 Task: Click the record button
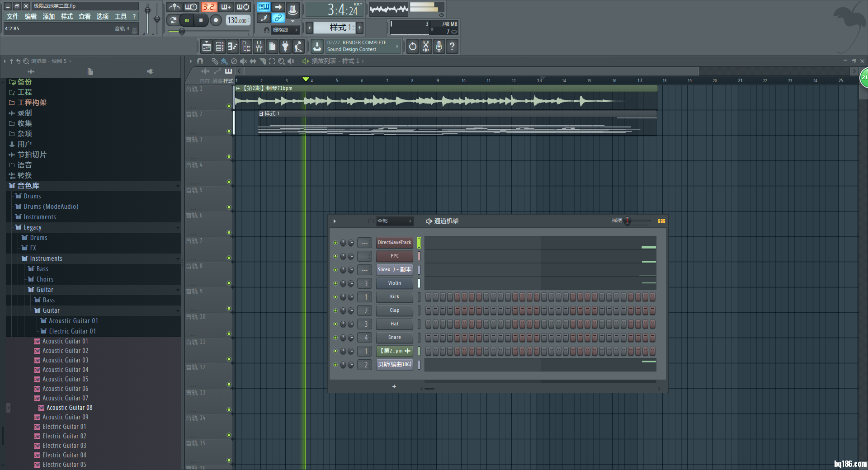(216, 20)
